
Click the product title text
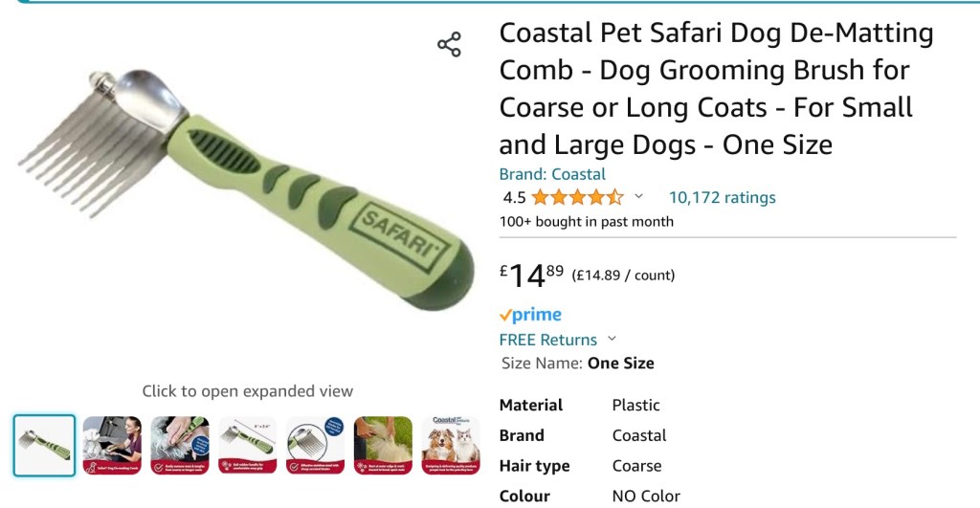click(x=715, y=89)
